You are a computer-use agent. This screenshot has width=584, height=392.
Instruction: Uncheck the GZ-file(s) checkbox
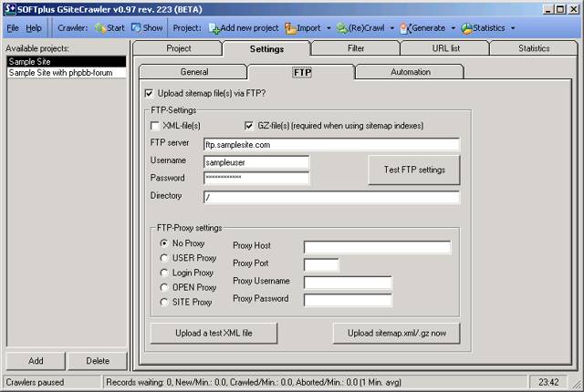point(249,126)
